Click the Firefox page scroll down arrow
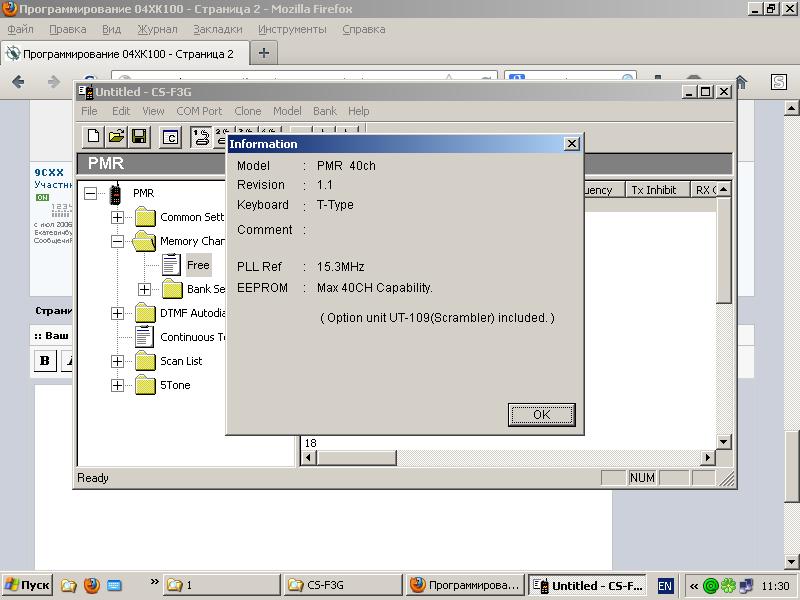This screenshot has height=600, width=800. [x=791, y=562]
